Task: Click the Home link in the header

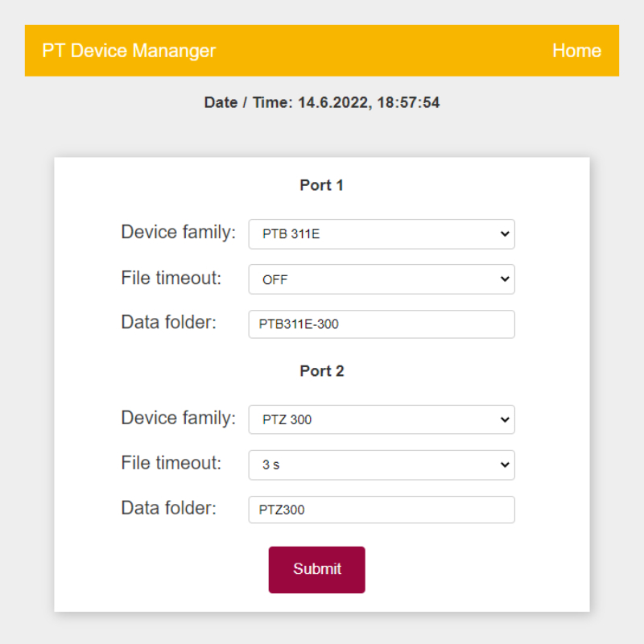Action: point(576,51)
